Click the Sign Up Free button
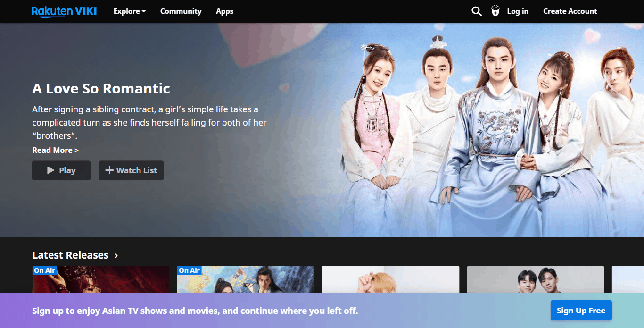 click(x=581, y=311)
